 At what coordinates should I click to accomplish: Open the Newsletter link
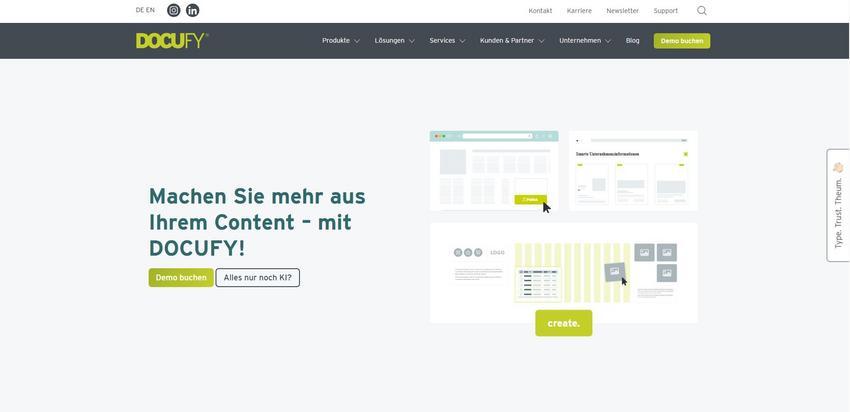622,11
